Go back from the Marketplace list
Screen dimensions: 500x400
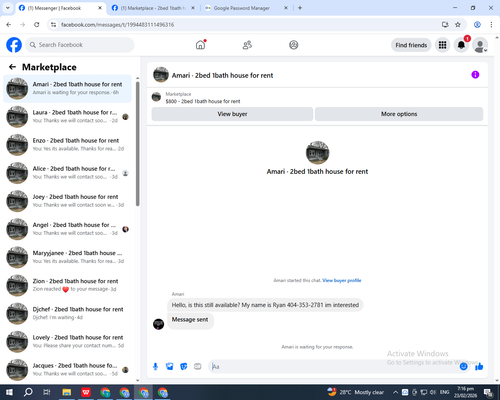(x=12, y=67)
